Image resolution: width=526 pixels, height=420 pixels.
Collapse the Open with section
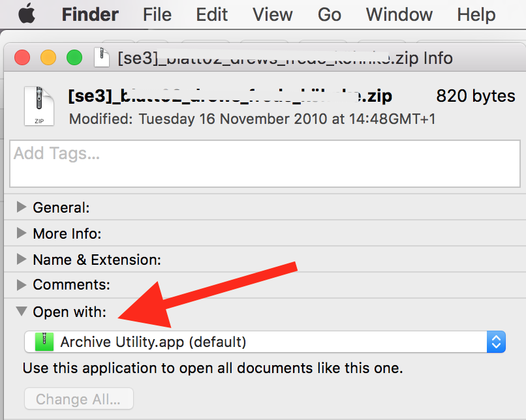click(x=20, y=312)
